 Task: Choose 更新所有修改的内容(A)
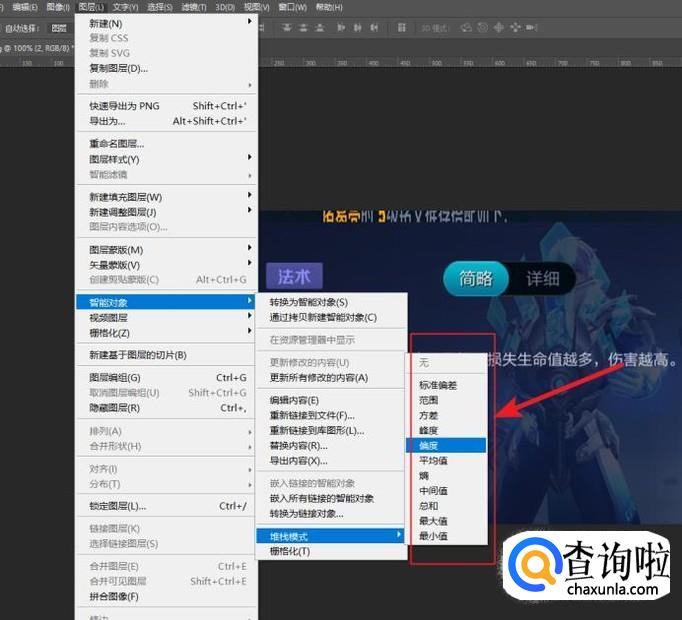click(331, 378)
